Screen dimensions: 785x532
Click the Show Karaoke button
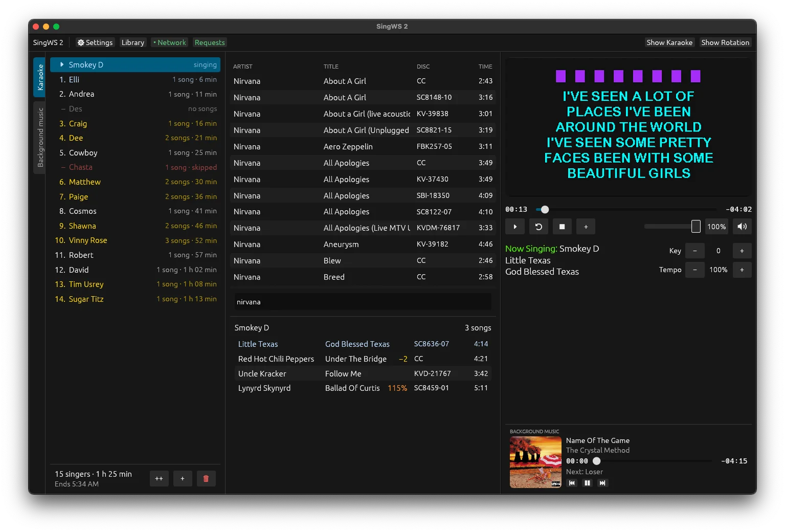tap(669, 42)
